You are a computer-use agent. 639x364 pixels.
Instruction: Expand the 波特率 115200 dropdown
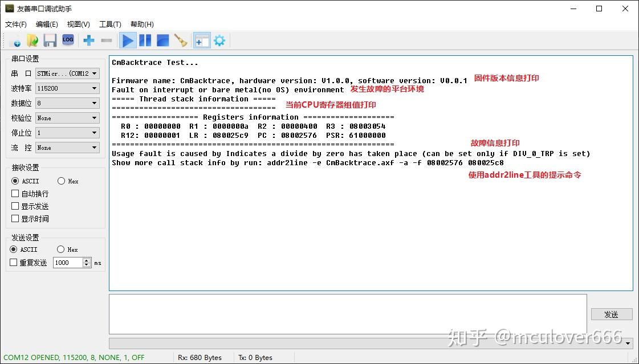[x=67, y=88]
